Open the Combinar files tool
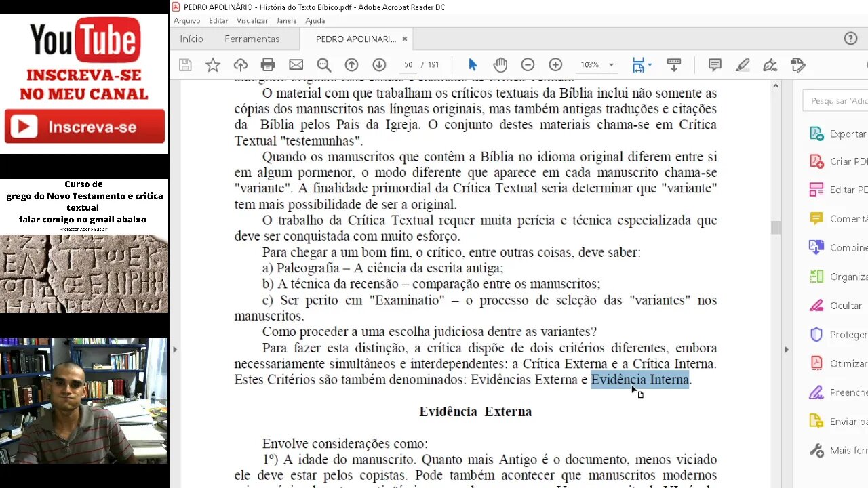 838,247
